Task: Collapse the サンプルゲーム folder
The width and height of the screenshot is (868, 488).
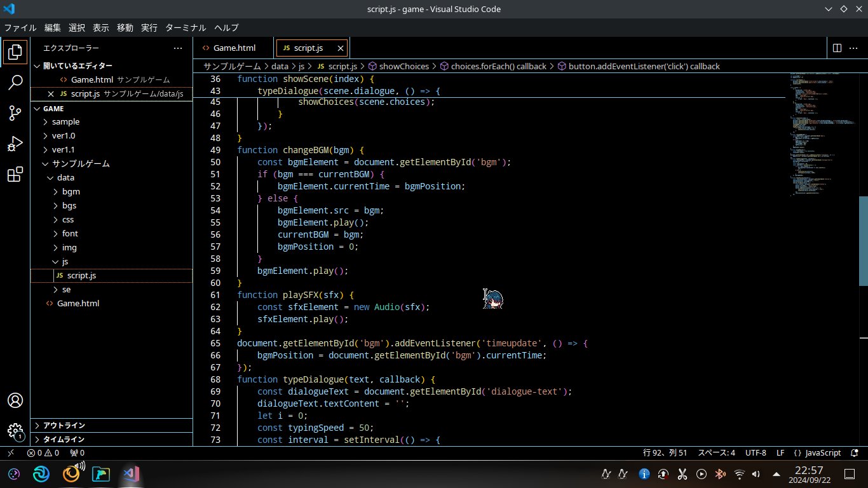Action: pyautogui.click(x=80, y=164)
